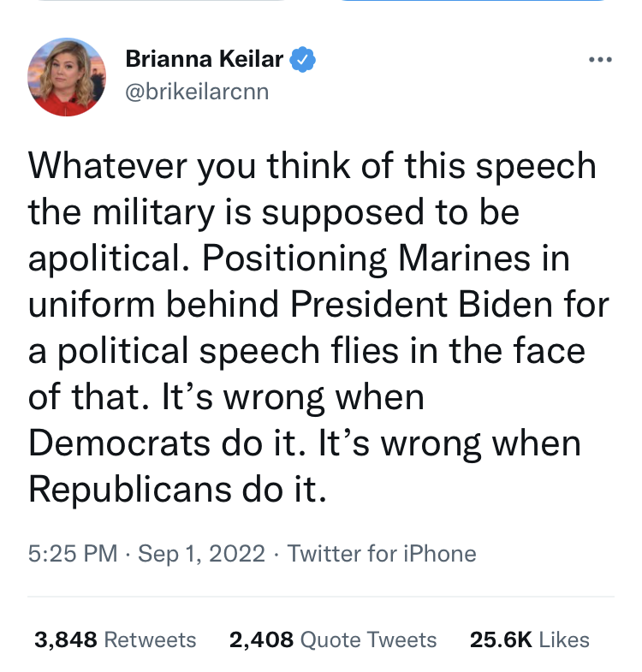Click "President Biden" in the tweet text
This screenshot has width=642, height=672.
tap(421, 305)
